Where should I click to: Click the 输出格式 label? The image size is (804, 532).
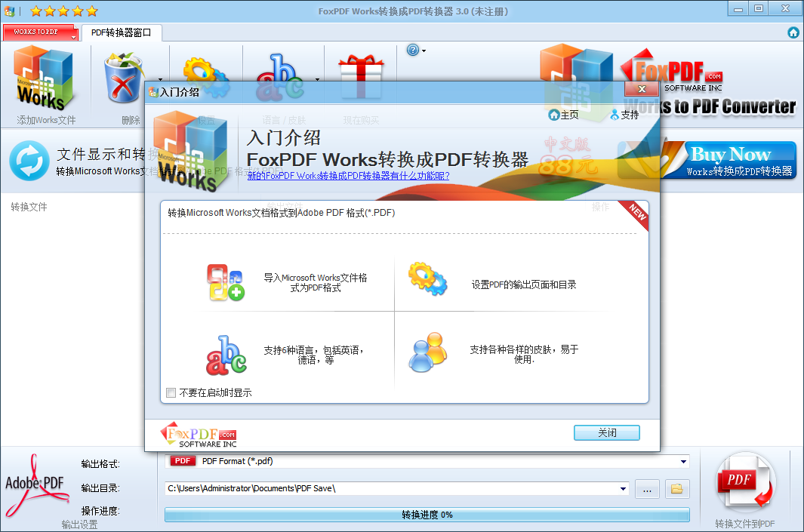coord(100,464)
